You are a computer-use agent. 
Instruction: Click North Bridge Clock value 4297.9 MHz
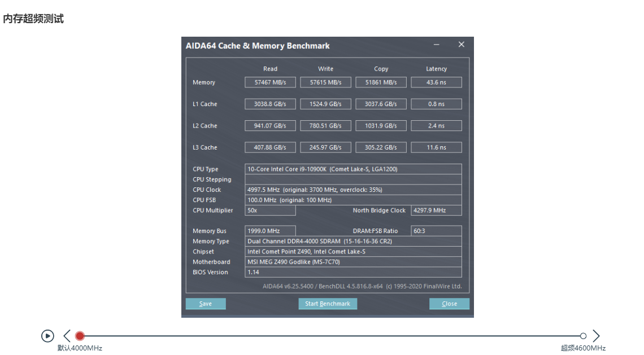coord(436,210)
